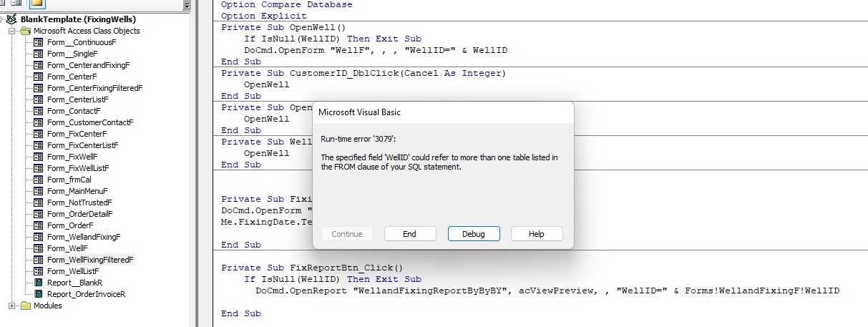Open the Project Explorer toolbar options arrow
868x327 pixels.
coord(187,5)
